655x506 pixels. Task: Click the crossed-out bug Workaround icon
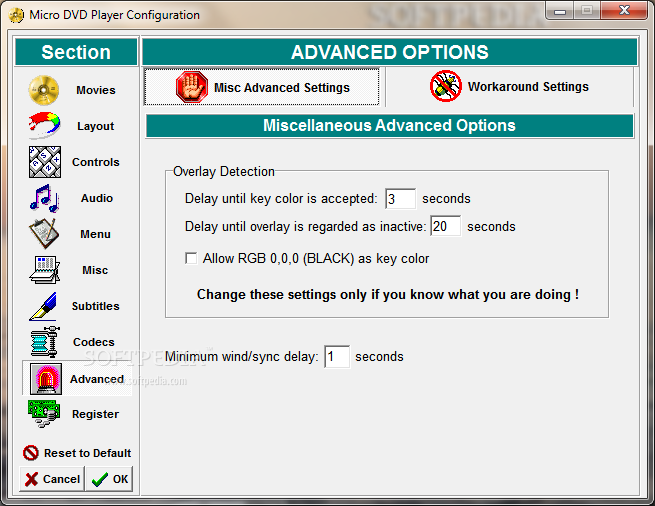[x=446, y=86]
